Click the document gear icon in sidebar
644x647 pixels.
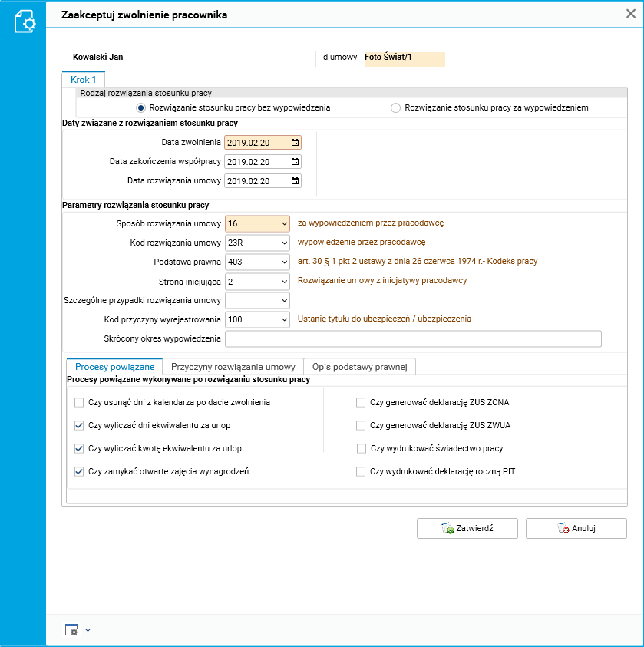(25, 21)
